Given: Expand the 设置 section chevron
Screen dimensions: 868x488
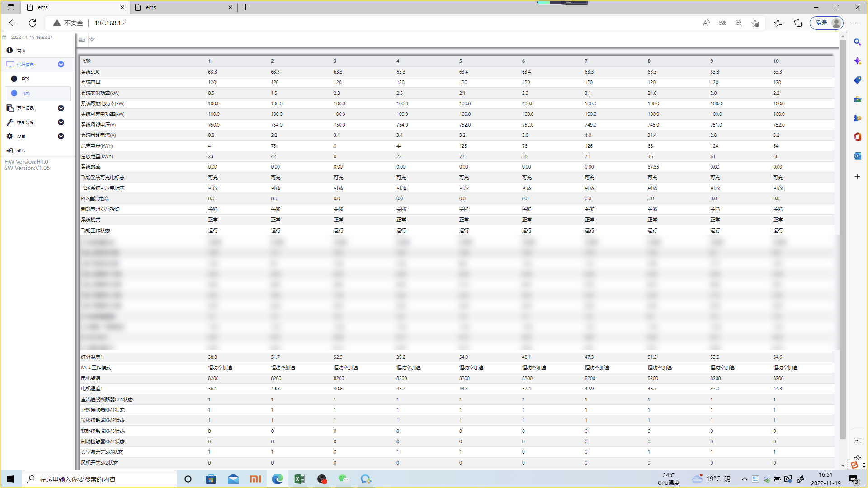Looking at the screenshot, I should [61, 136].
